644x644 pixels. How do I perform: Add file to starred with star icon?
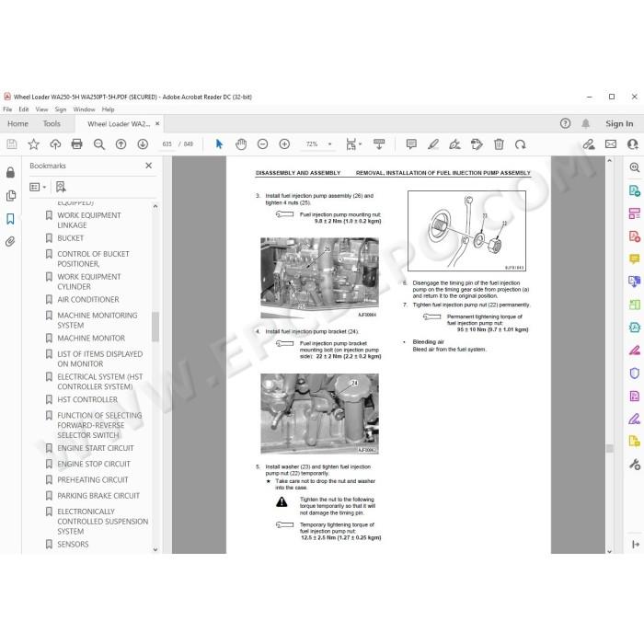click(33, 144)
